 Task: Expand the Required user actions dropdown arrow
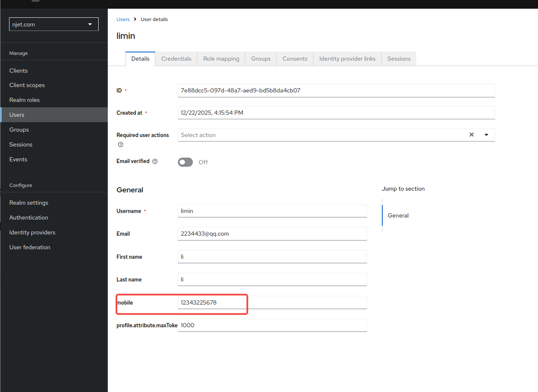pos(486,135)
